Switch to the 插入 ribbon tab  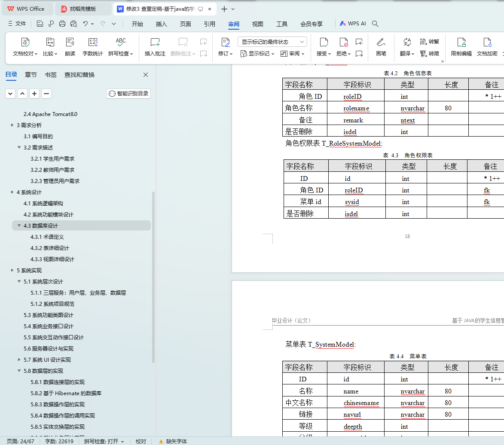coord(162,24)
